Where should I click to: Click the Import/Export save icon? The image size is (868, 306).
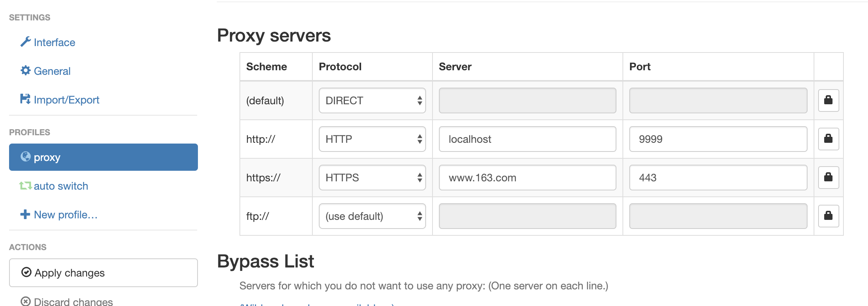point(25,99)
